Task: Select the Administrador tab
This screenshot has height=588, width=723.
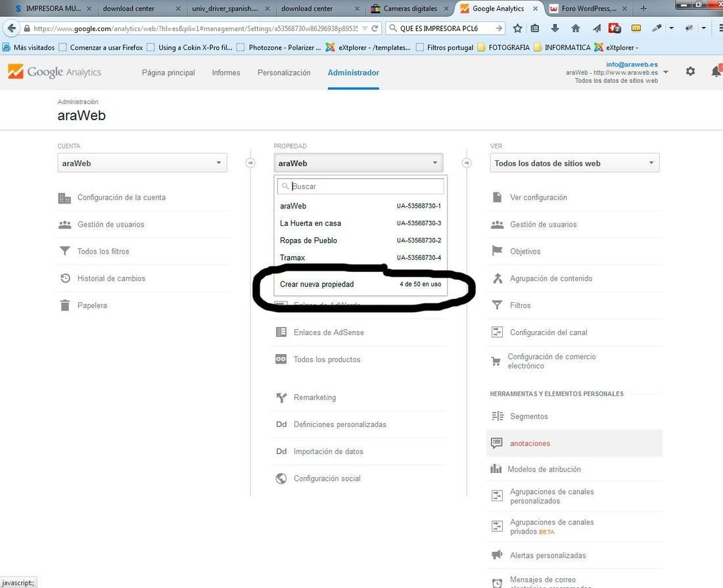Action: pyautogui.click(x=353, y=73)
